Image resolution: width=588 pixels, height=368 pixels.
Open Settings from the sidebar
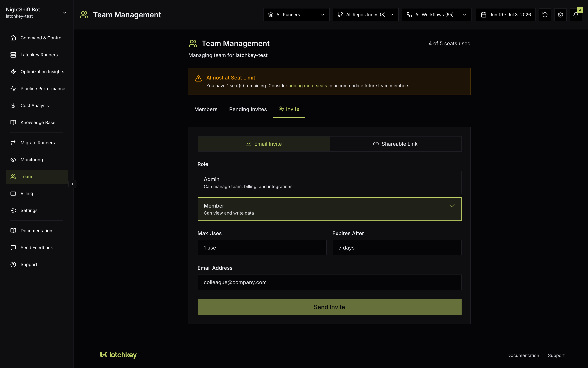coord(37,210)
